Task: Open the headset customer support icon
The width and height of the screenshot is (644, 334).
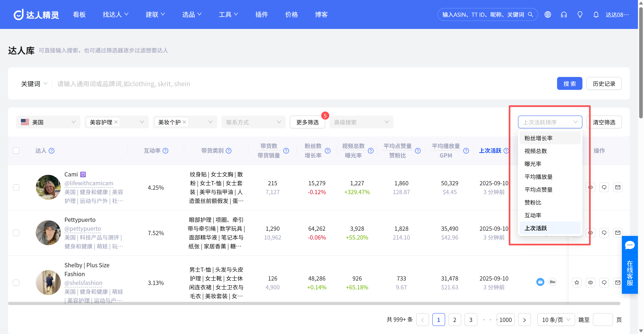Action: pos(564,14)
